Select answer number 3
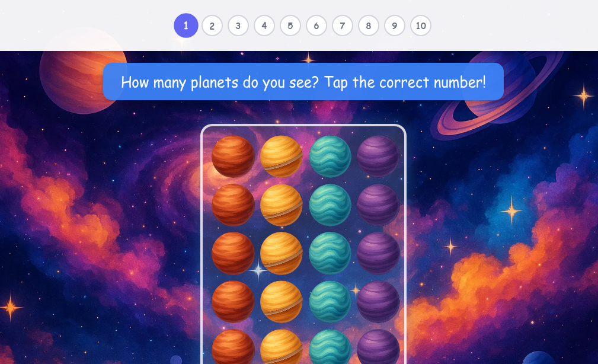598x364 pixels. pyautogui.click(x=238, y=25)
